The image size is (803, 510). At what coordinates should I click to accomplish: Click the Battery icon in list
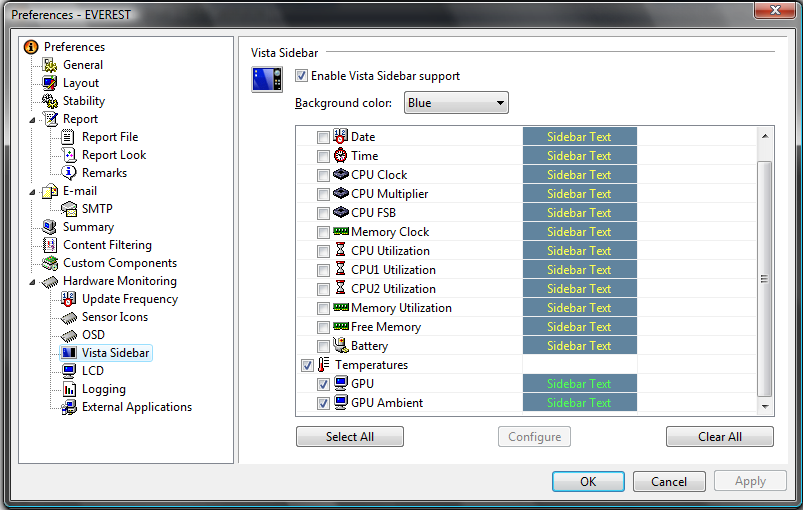pyautogui.click(x=341, y=345)
